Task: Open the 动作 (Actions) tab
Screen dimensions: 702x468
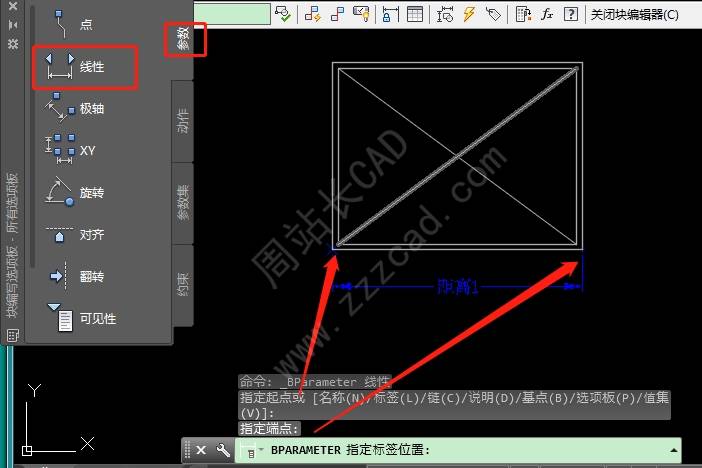Action: coord(182,120)
